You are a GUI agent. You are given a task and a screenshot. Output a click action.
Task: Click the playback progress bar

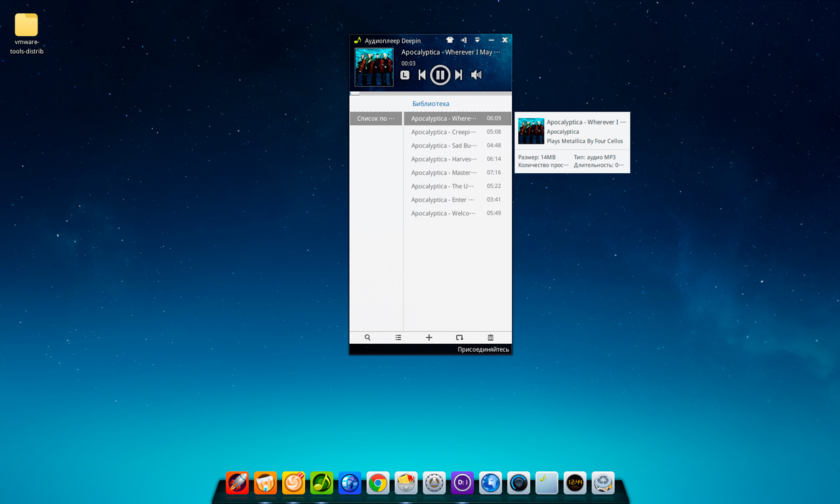pyautogui.click(x=430, y=93)
